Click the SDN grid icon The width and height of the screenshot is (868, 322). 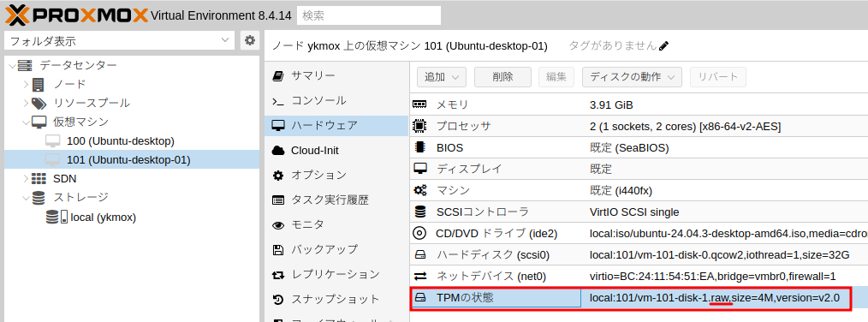[x=39, y=178]
